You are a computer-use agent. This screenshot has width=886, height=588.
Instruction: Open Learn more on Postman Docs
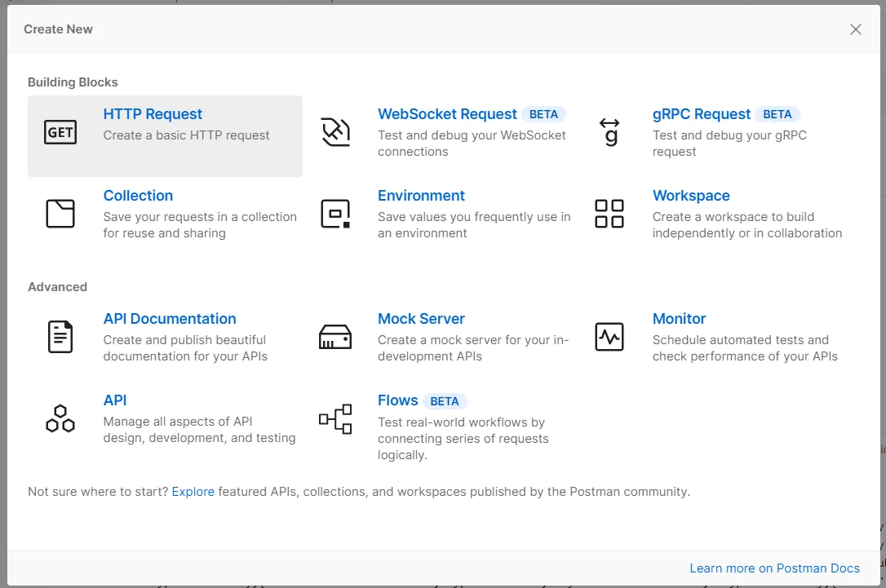(774, 568)
